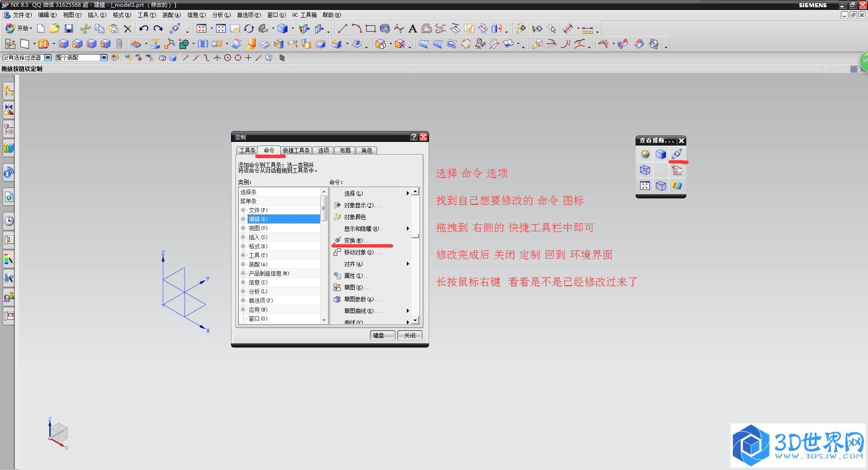Toggle Existing Point snap
This screenshot has height=470, width=868.
(x=248, y=58)
